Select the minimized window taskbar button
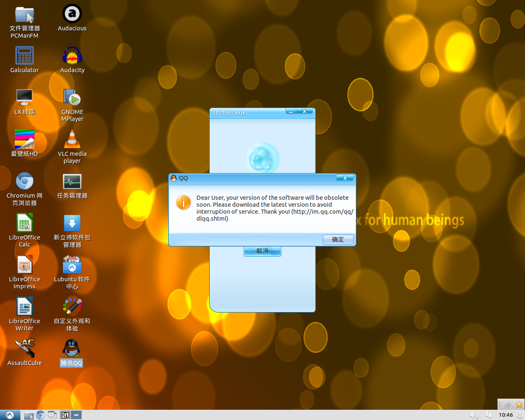 pos(76,415)
